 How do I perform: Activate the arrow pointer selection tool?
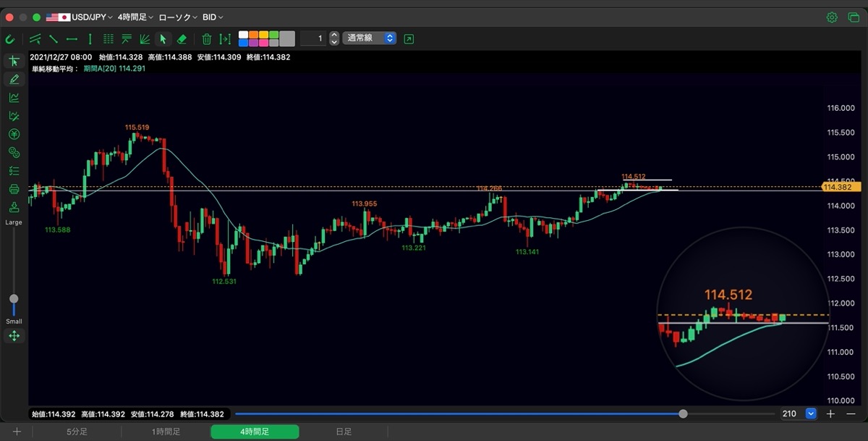(x=163, y=38)
